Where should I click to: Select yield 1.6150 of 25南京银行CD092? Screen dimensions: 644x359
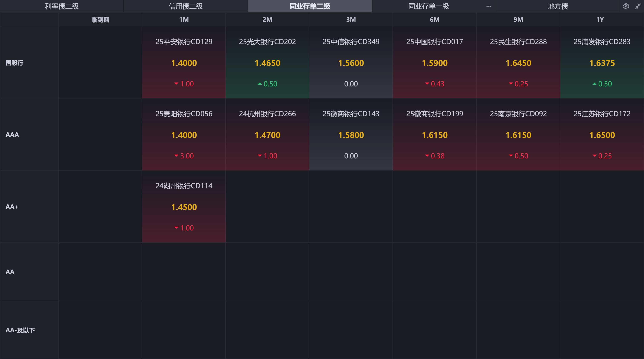[518, 135]
